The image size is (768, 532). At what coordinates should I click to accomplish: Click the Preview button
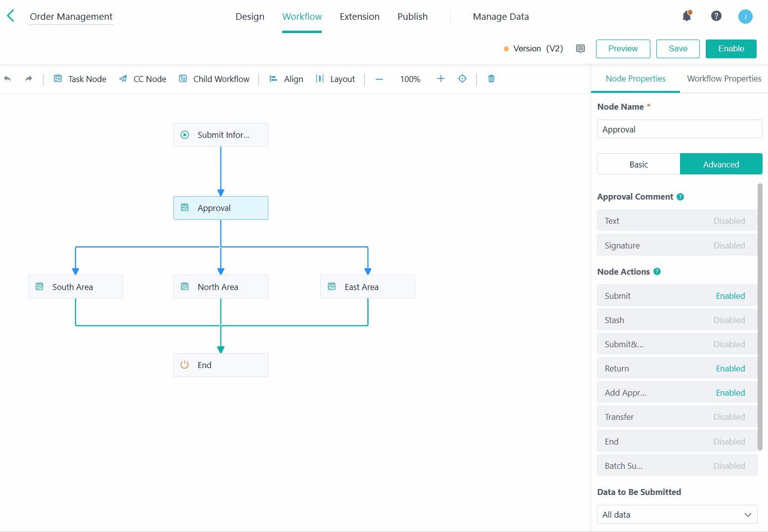point(623,48)
